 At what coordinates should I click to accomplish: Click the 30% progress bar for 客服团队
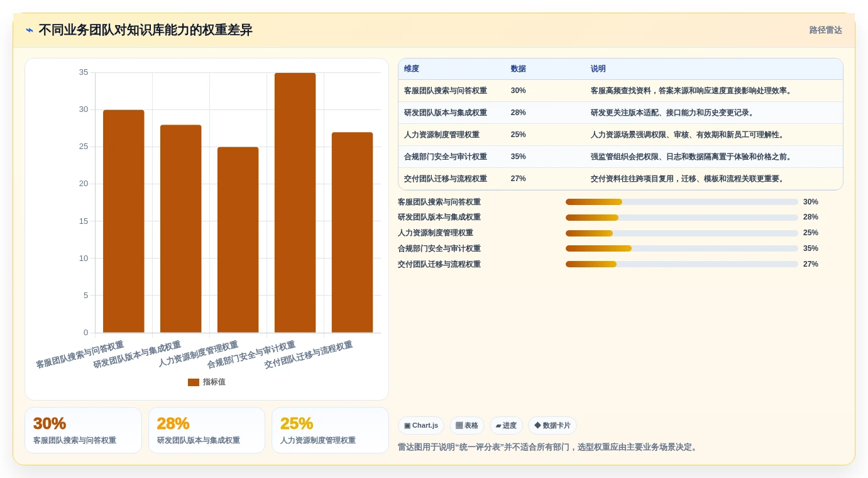(682, 202)
